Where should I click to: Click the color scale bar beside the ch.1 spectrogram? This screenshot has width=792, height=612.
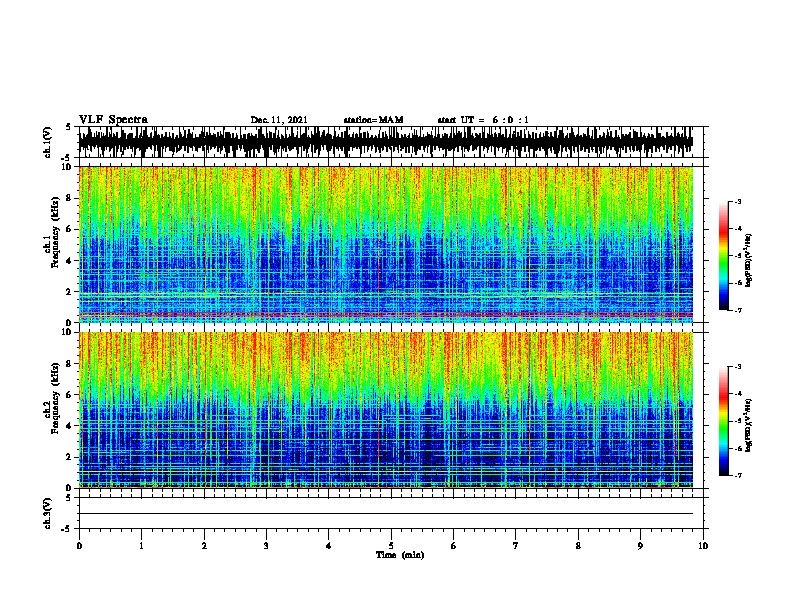tap(723, 256)
